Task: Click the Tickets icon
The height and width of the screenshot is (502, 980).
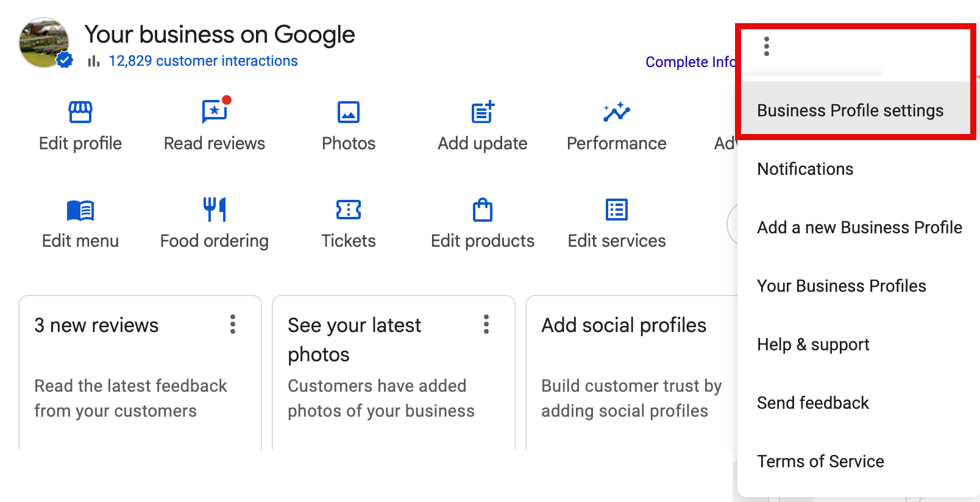Action: coord(349,210)
